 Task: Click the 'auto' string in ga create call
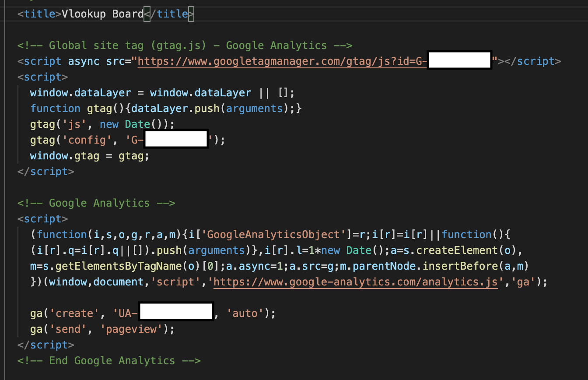pyautogui.click(x=245, y=313)
